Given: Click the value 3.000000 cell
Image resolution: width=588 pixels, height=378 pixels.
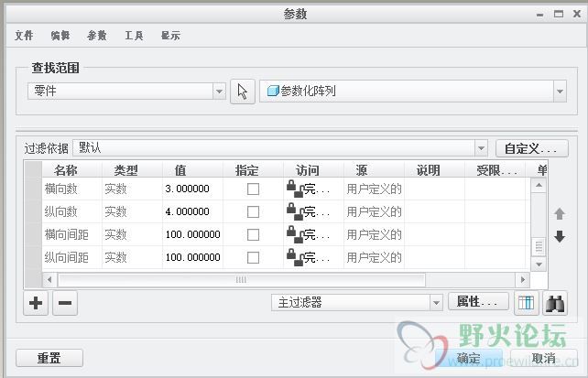Looking at the screenshot, I should pos(192,189).
